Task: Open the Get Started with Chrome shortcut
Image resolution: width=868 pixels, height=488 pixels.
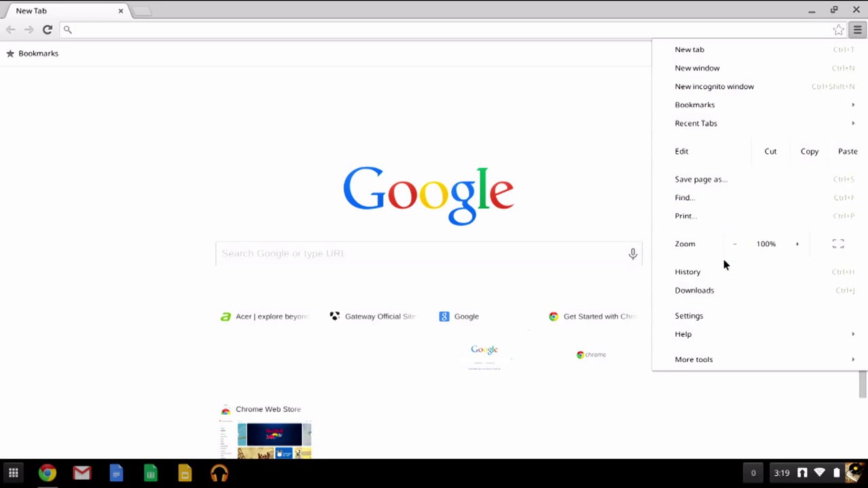Action: (593, 317)
